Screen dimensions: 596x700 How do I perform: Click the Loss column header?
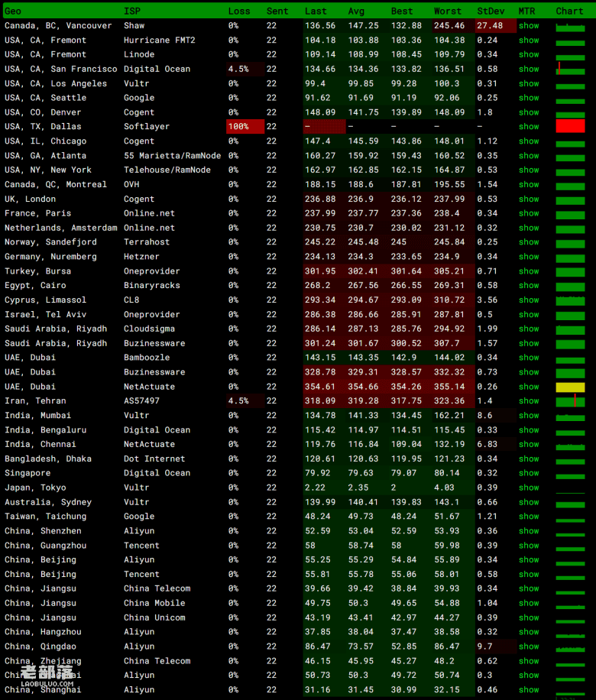(x=239, y=11)
